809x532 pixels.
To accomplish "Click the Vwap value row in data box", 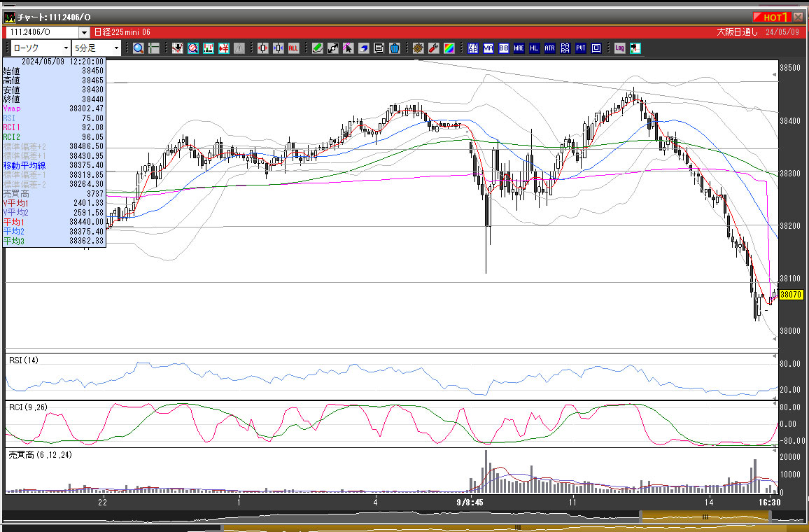I will [x=54, y=108].
